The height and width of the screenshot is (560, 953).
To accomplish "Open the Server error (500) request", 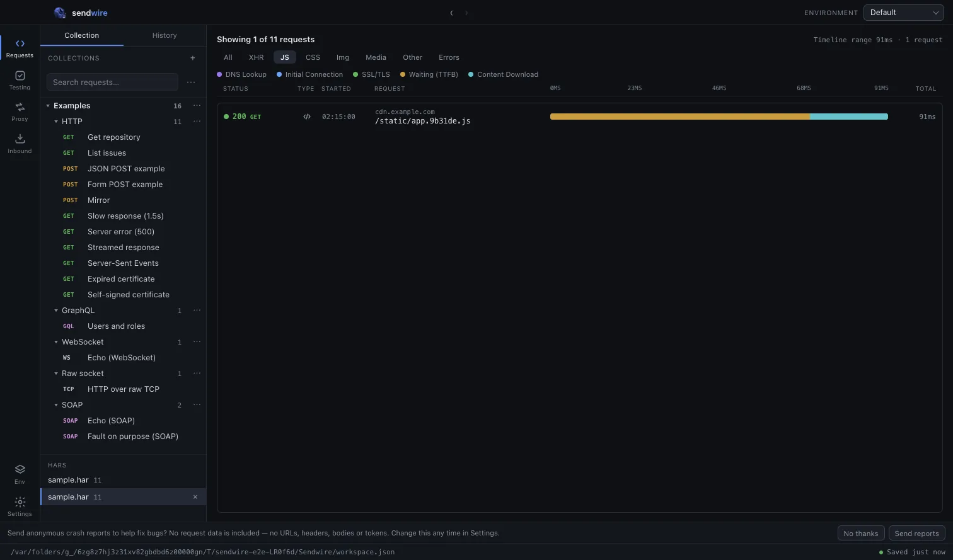I will point(124,231).
